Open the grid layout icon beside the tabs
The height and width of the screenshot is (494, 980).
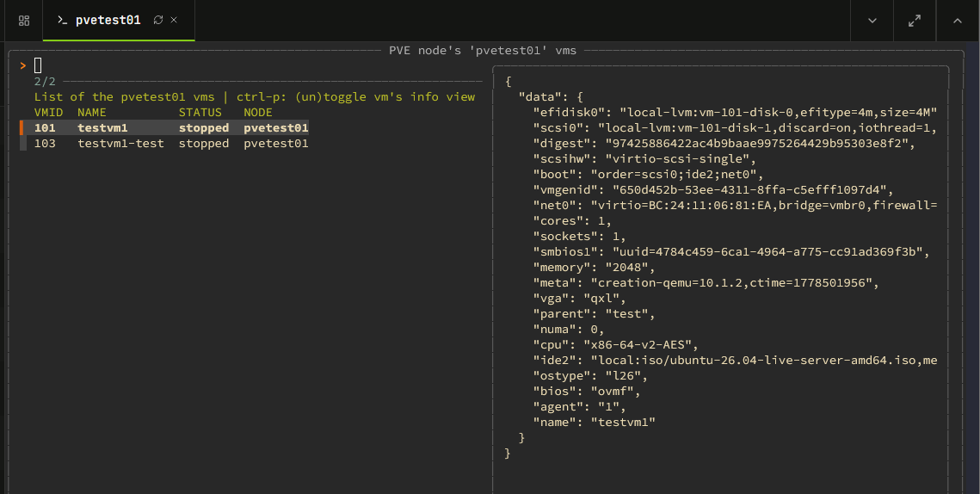24,21
